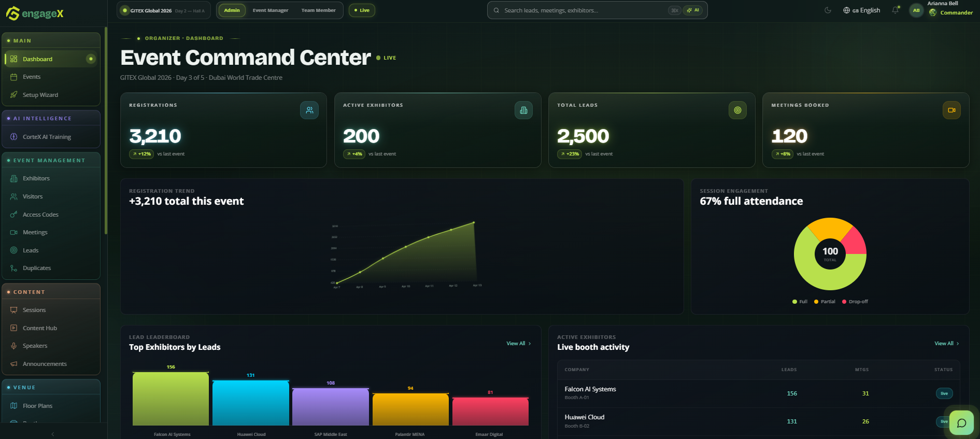Open Meetings video icon item
The width and height of the screenshot is (980, 439).
51,232
